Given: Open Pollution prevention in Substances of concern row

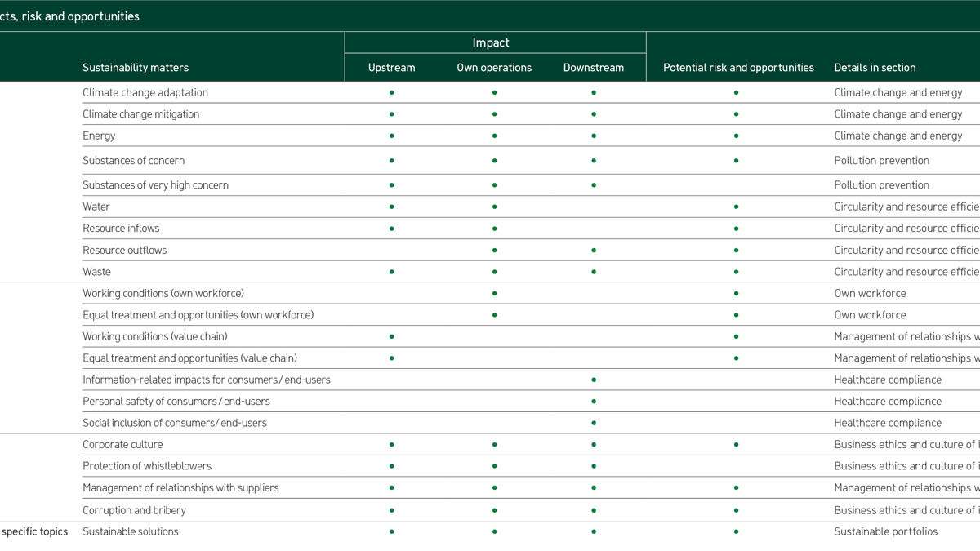Looking at the screenshot, I should [881, 161].
